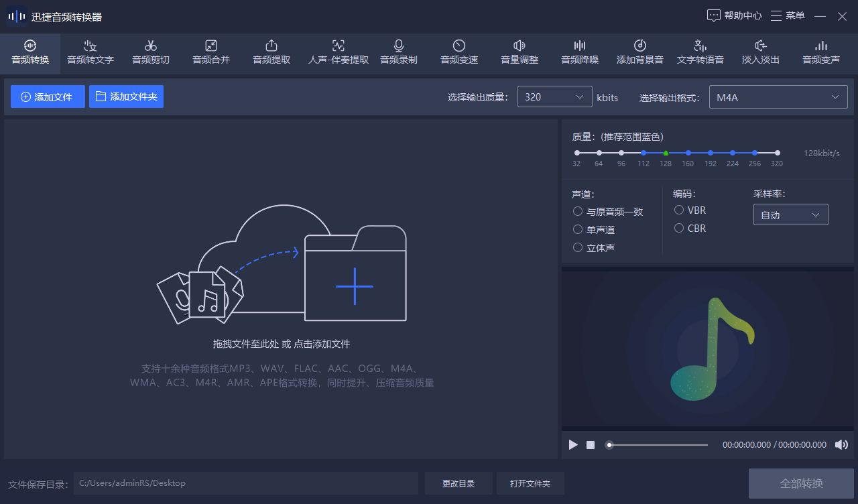Select the 音频降噪 noise reduction tool
Screen dimensions: 858x504
579,53
